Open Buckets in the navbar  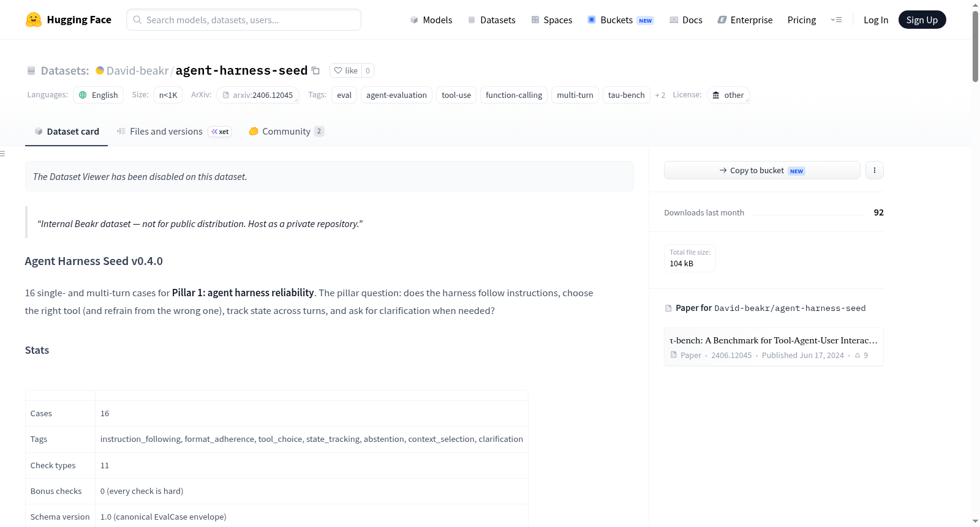tap(620, 20)
